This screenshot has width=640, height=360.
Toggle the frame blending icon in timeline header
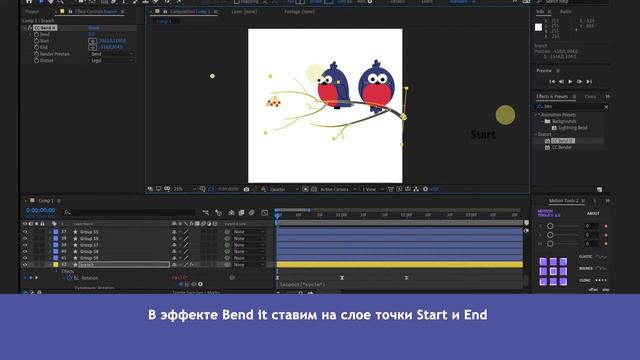pos(241,213)
